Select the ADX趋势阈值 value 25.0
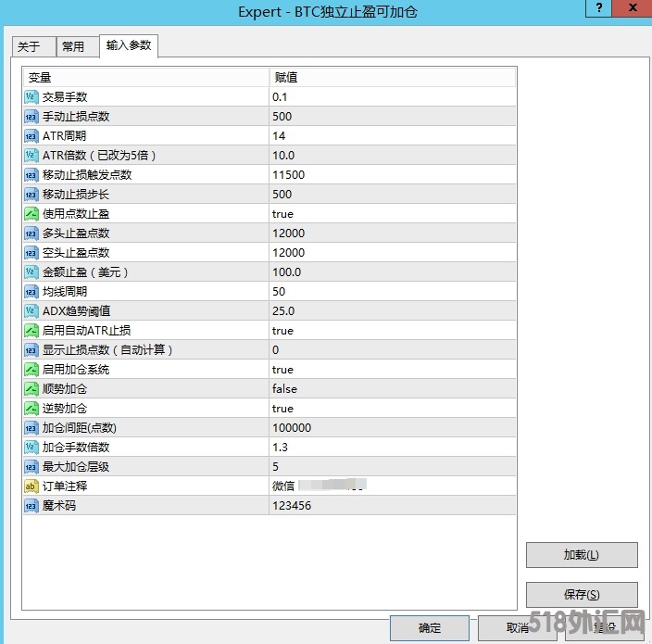Image resolution: width=652 pixels, height=644 pixels. pos(283,310)
